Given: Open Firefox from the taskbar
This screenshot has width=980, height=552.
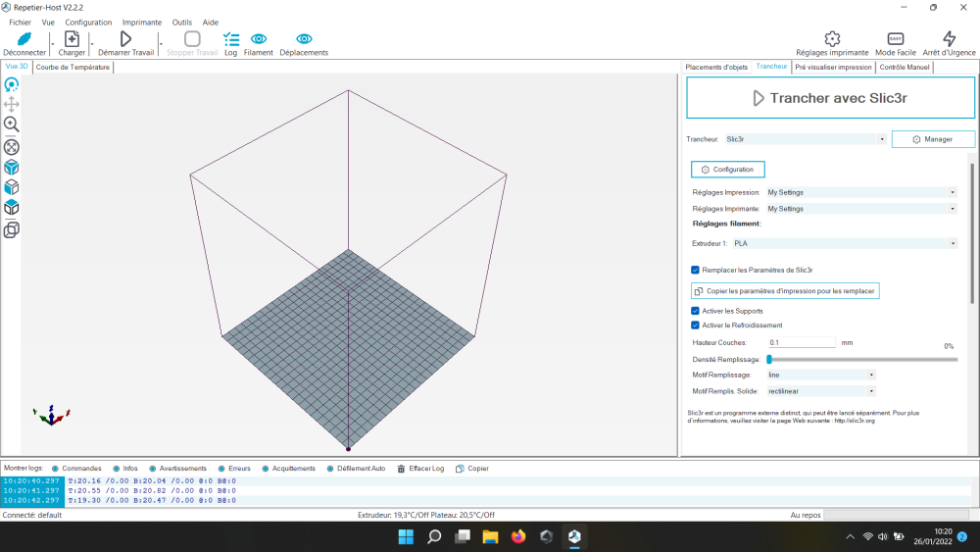Looking at the screenshot, I should coord(518,536).
